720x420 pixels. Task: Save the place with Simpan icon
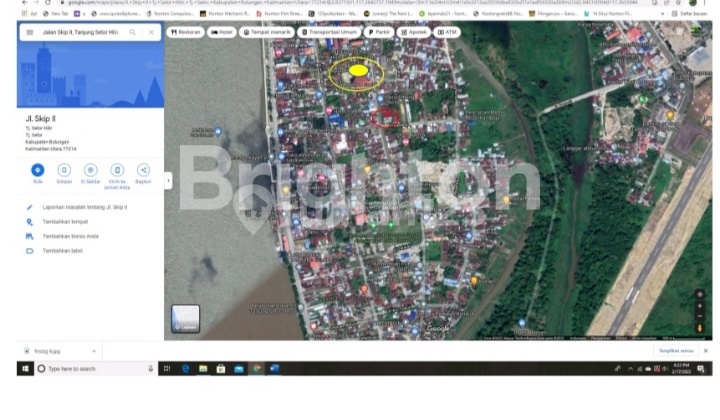pyautogui.click(x=63, y=170)
